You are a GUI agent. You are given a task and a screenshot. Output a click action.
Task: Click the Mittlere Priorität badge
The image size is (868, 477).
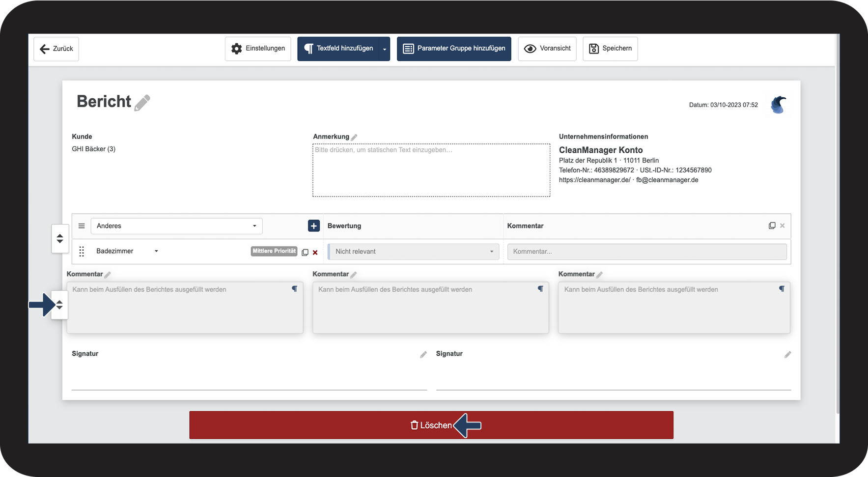click(x=274, y=251)
